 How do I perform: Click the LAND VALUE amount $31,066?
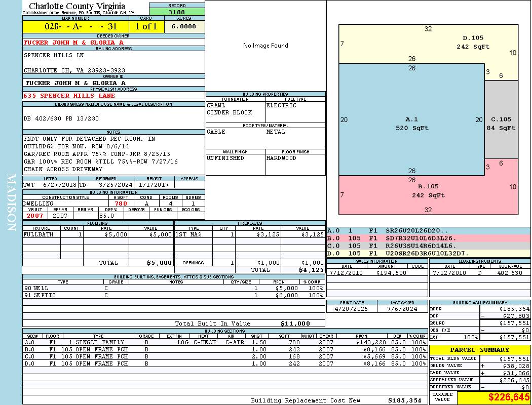coord(516,373)
